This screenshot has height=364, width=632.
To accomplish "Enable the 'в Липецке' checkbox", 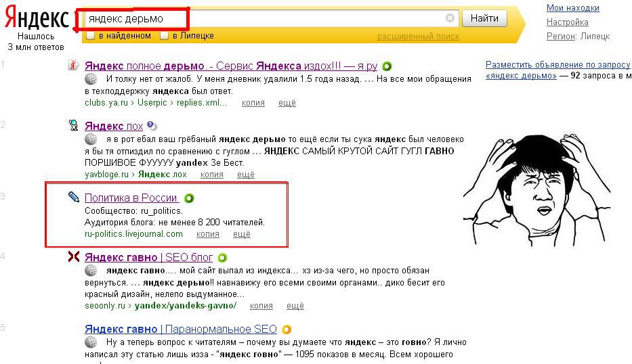I will (x=164, y=36).
